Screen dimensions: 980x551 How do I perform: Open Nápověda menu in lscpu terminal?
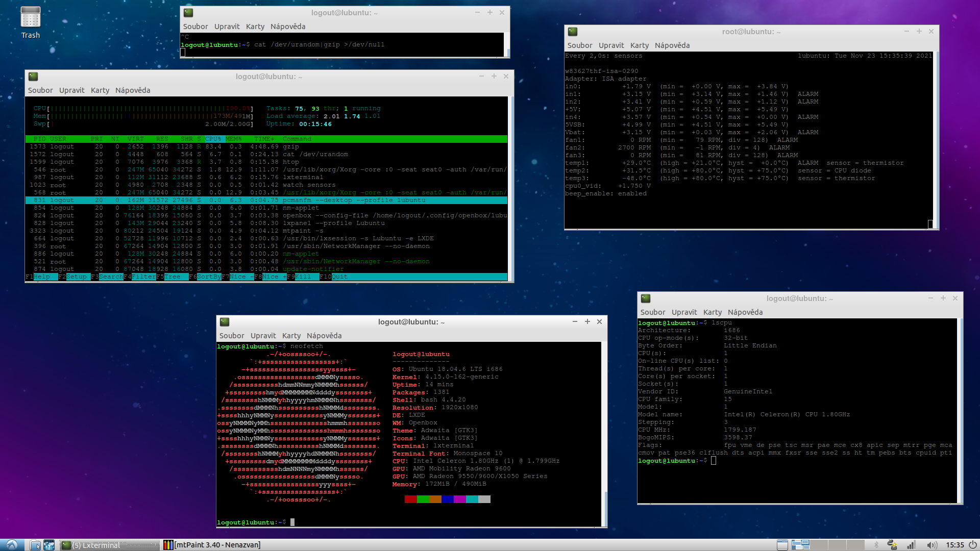pos(745,312)
